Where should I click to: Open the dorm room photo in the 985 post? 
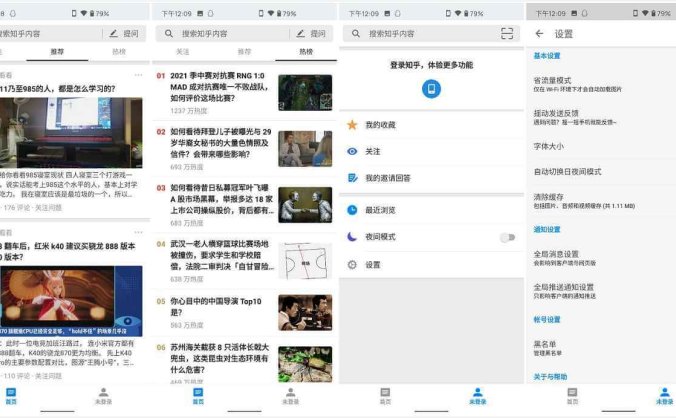(71, 132)
